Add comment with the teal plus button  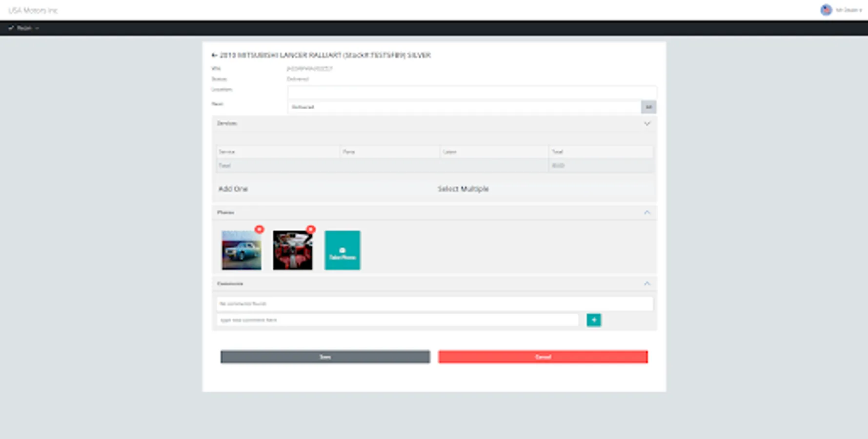[x=594, y=320]
